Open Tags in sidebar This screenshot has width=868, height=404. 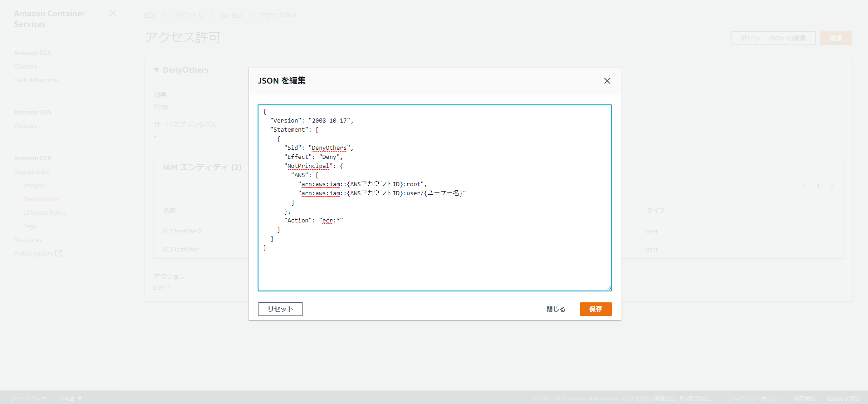point(29,226)
